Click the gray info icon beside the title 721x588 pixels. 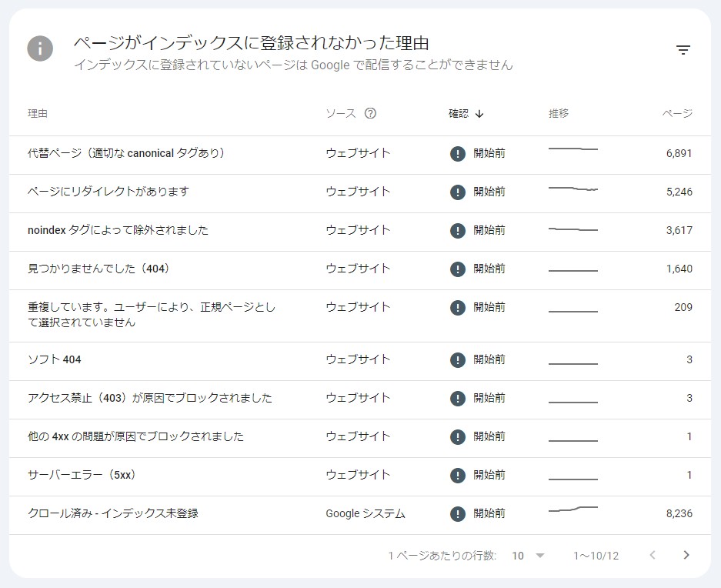click(40, 48)
